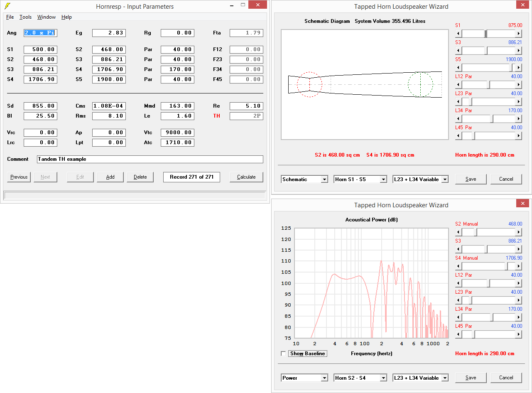Click the Cms field showing 1.08E-04
The height and width of the screenshot is (393, 532).
109,106
